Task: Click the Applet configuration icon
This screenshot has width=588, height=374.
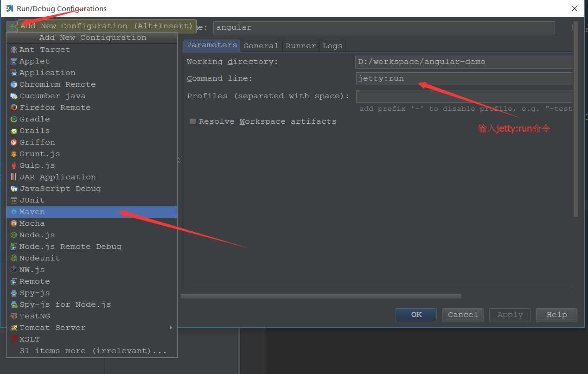Action: point(14,61)
